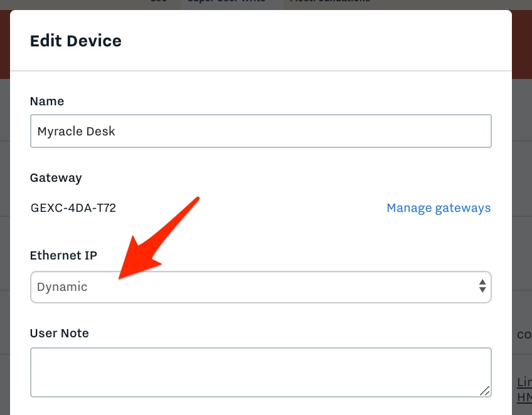Click the Dynamic text in the select box
The width and height of the screenshot is (532, 415).
coord(62,287)
